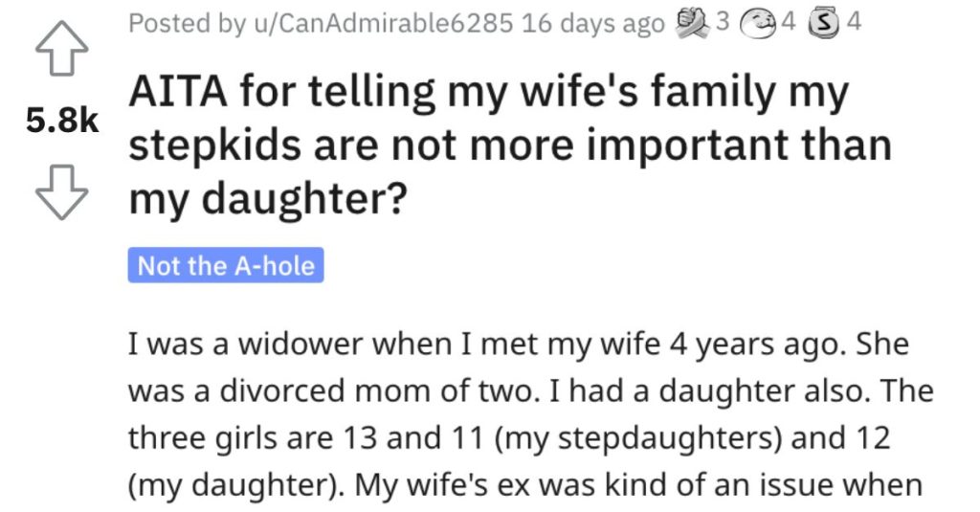Click the count 4 beside the Wholesome seal award
This screenshot has width=980, height=512.
pyautogui.click(x=789, y=22)
